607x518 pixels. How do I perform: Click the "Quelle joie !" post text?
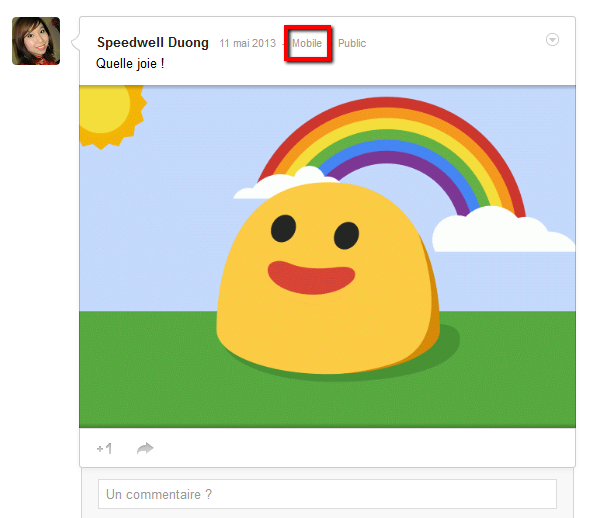[x=130, y=63]
